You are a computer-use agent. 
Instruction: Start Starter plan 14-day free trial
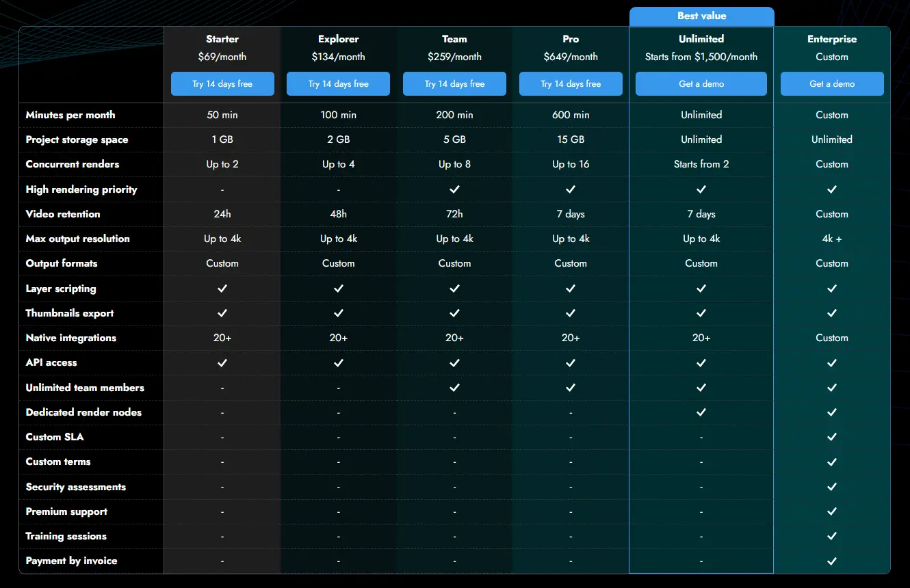pos(222,84)
